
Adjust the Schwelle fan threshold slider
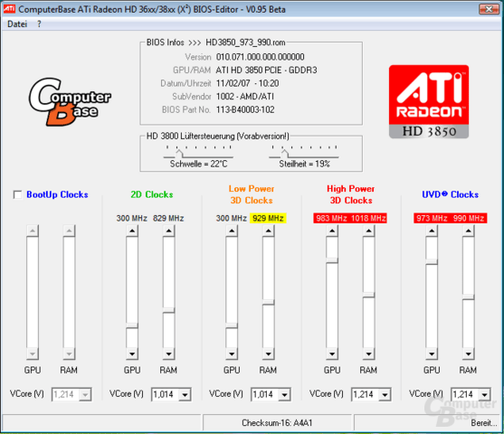tap(179, 153)
